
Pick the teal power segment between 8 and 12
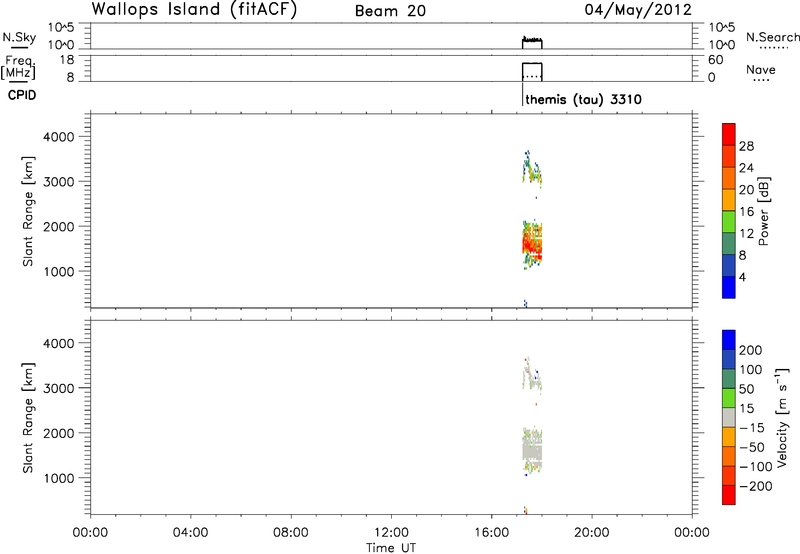tap(729, 244)
